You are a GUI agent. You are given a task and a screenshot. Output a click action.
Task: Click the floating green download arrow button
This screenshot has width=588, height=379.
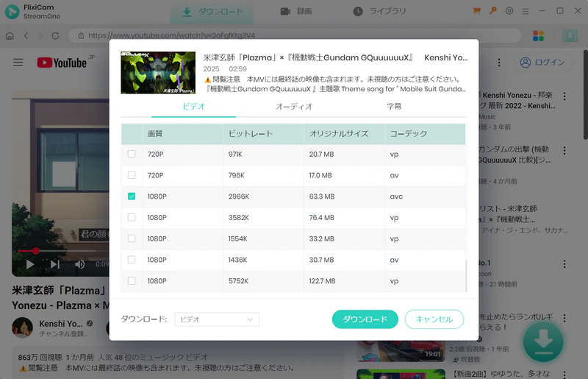pyautogui.click(x=543, y=341)
